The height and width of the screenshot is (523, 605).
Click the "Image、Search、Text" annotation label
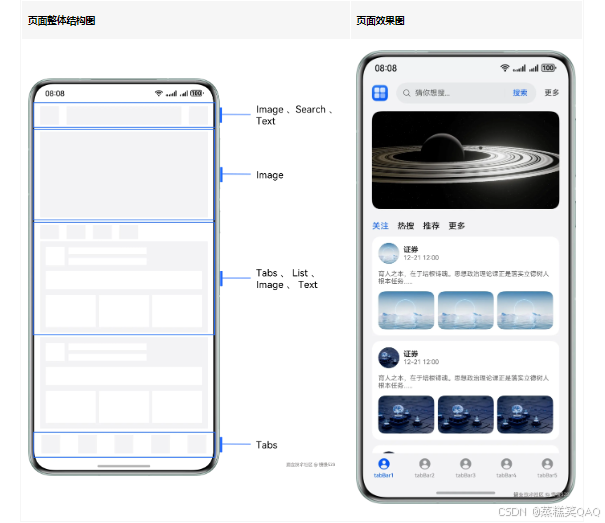click(x=294, y=115)
